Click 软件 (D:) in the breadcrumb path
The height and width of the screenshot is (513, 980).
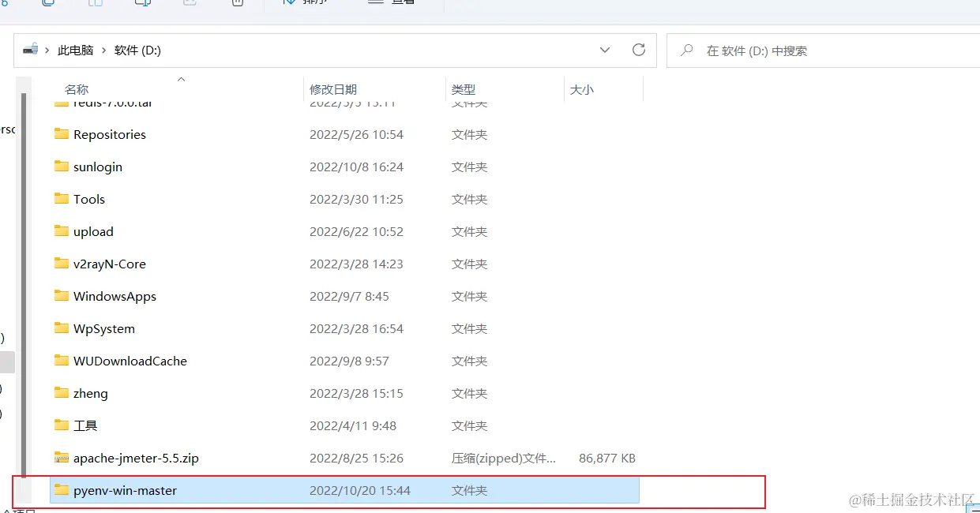[137, 49]
